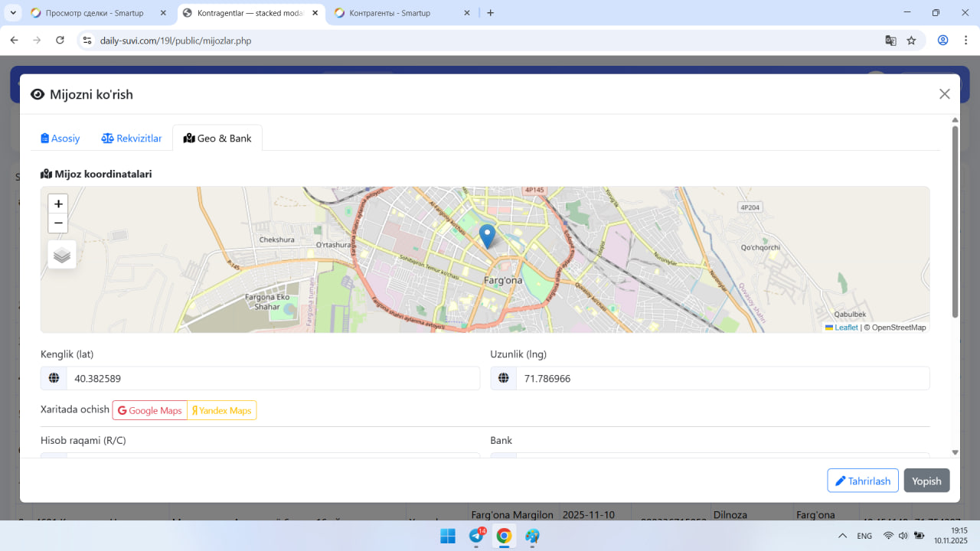Click the Tahrirlash edit button
The image size is (980, 551).
tap(862, 481)
